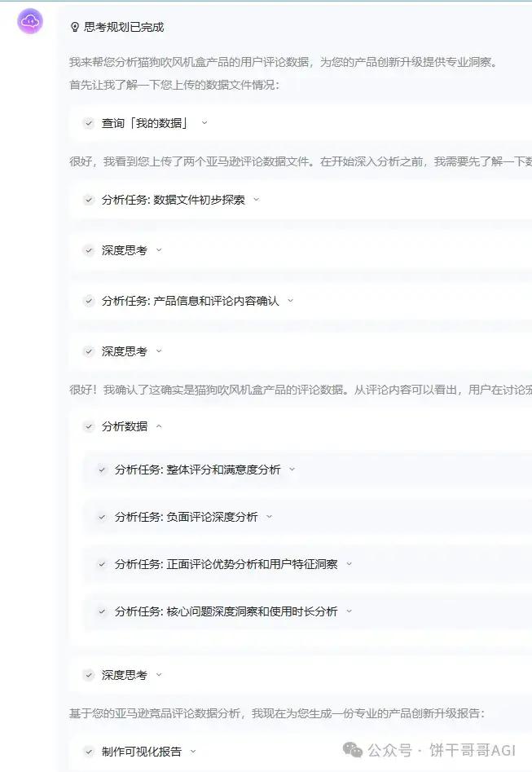This screenshot has width=532, height=772.
Task: Click checkmark beside 正面评论优势分析和用户特征洞察
Action: click(102, 564)
